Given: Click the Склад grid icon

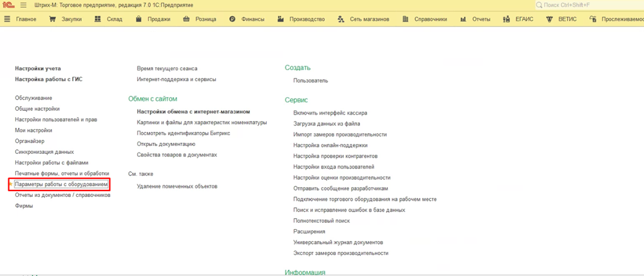Looking at the screenshot, I should [x=98, y=19].
